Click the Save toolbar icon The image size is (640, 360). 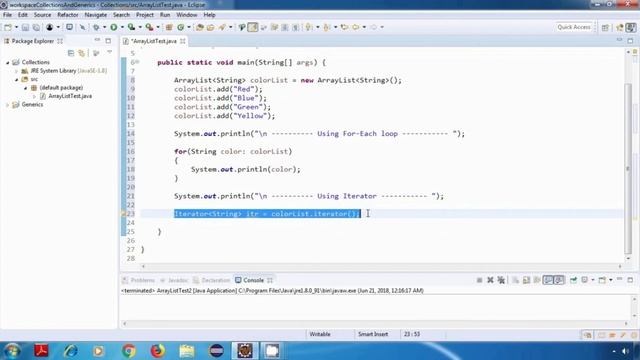(x=25, y=27)
